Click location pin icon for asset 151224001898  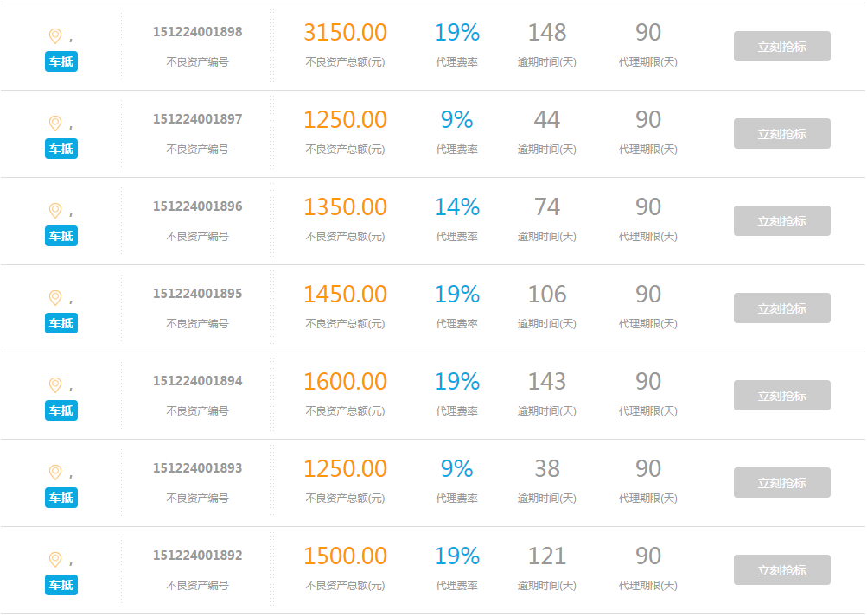pyautogui.click(x=55, y=35)
